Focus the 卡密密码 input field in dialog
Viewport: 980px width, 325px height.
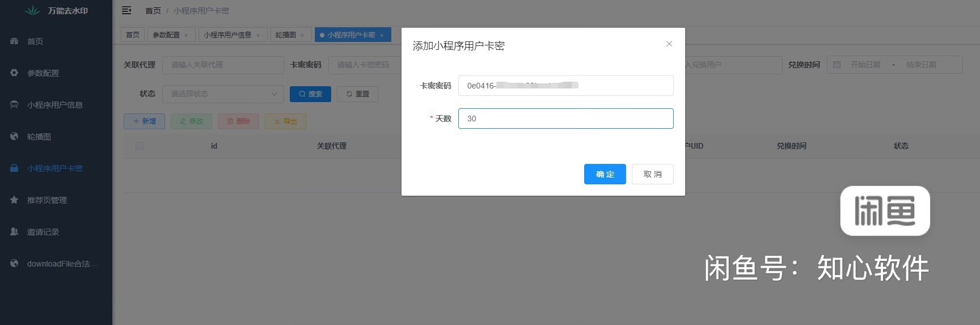[x=566, y=86]
